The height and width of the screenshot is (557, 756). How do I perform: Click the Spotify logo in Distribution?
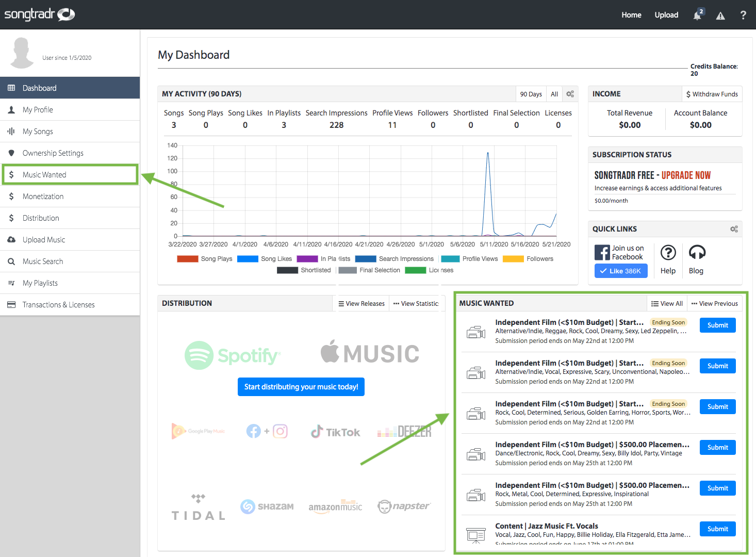pos(233,355)
